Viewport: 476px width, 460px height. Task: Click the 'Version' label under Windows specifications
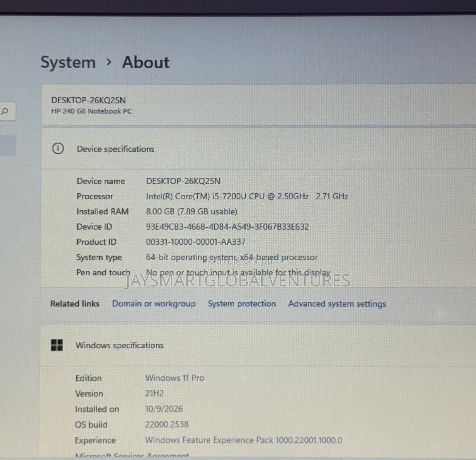click(89, 393)
